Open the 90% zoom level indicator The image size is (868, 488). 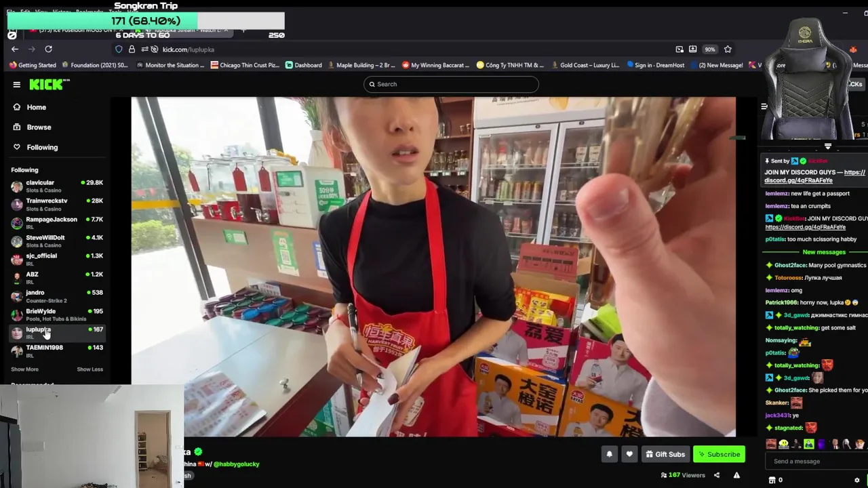(709, 49)
